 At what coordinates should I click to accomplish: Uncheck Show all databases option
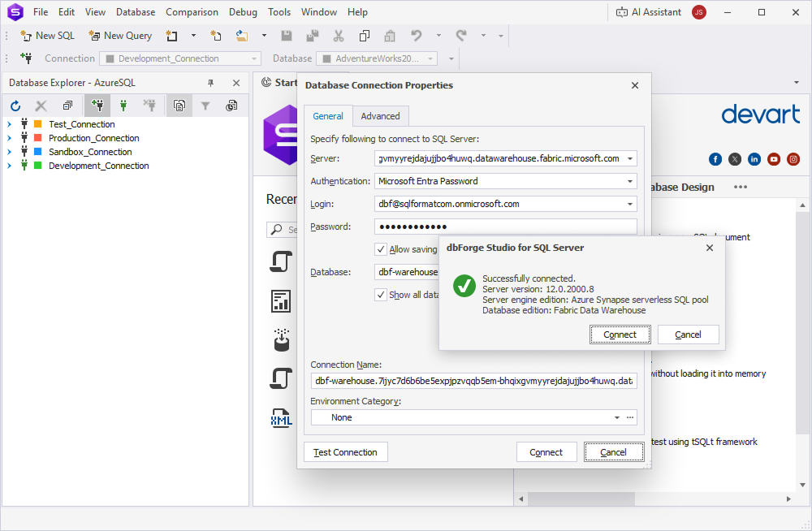click(381, 295)
